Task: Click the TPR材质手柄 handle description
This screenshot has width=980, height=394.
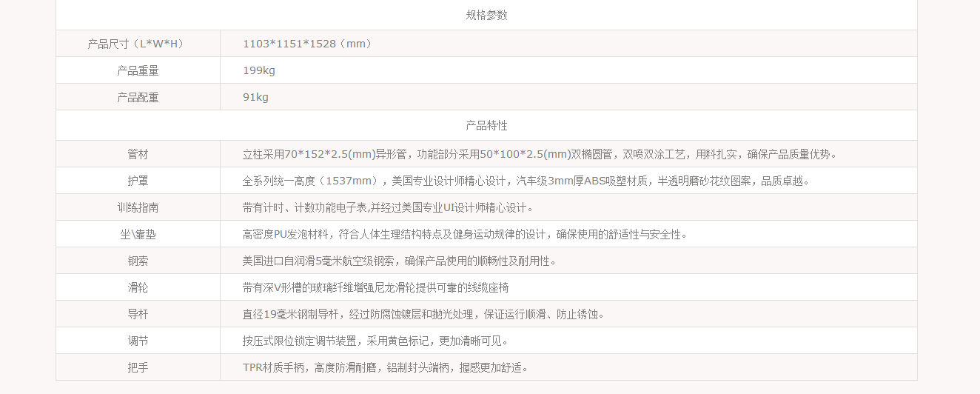Action: click(x=386, y=367)
